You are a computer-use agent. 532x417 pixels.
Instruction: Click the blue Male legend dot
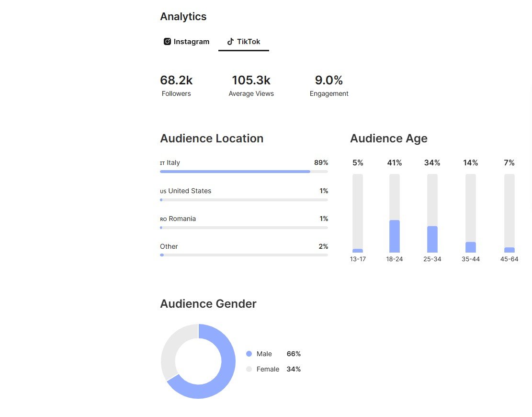tap(249, 354)
